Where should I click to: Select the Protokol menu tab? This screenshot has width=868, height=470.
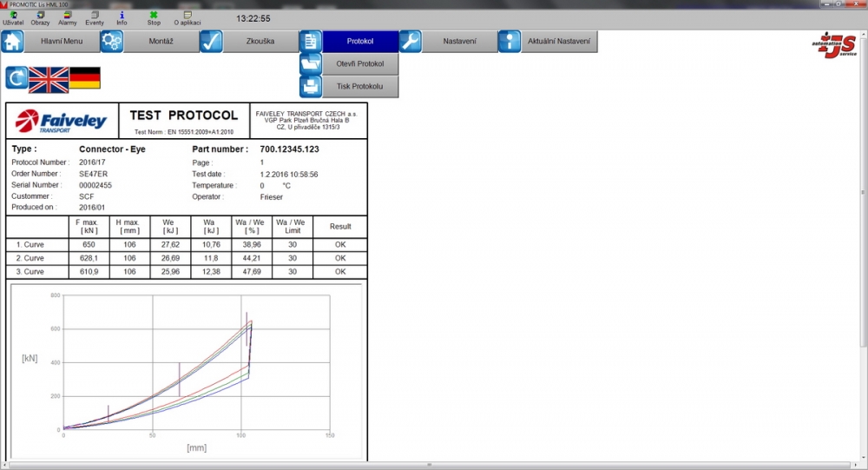pos(360,42)
